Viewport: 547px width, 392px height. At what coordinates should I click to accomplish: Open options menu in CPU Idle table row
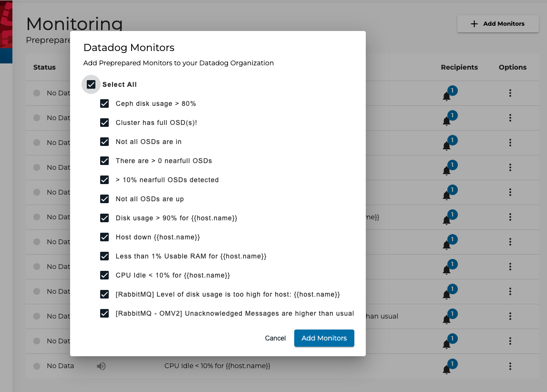point(510,366)
